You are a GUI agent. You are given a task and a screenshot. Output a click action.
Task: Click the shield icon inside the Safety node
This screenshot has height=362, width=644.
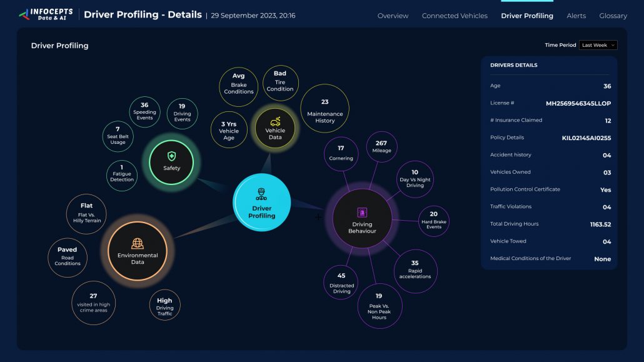point(171,154)
